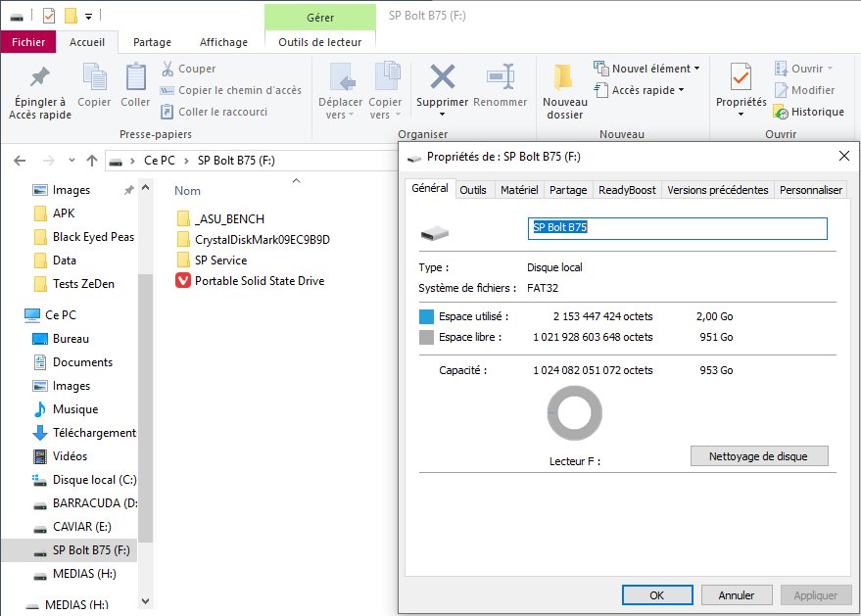Click the Copier icon in the ribbon

click(x=94, y=76)
